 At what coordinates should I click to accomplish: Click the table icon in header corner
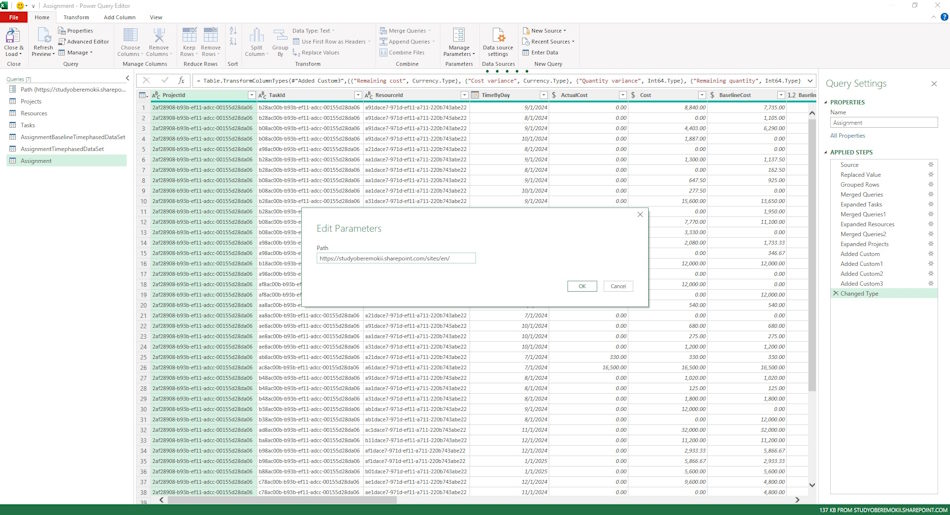pos(143,95)
